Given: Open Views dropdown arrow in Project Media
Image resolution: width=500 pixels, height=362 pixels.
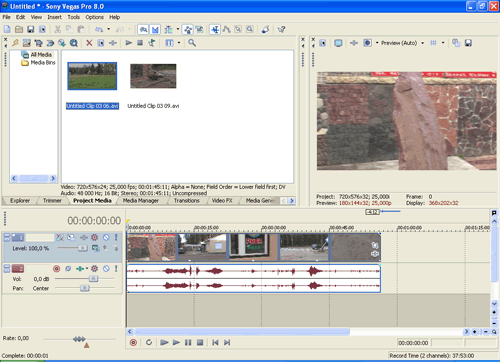Looking at the screenshot, I should [x=179, y=43].
